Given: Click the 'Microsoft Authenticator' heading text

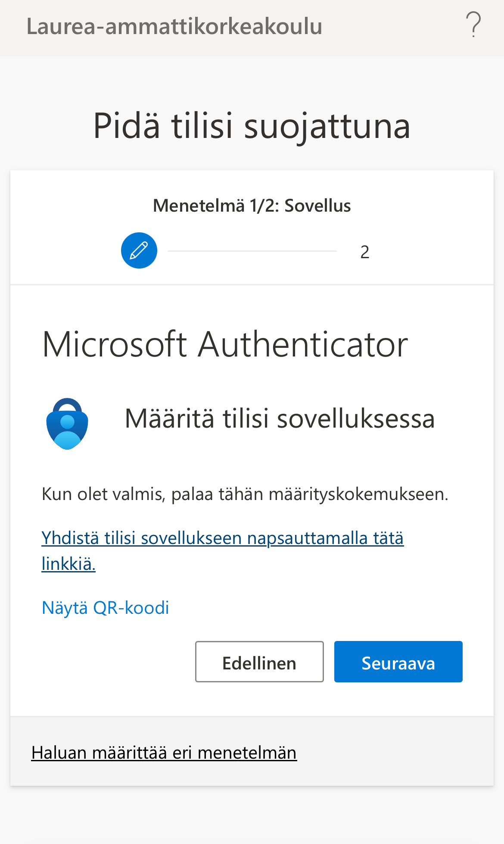Looking at the screenshot, I should (x=225, y=344).
